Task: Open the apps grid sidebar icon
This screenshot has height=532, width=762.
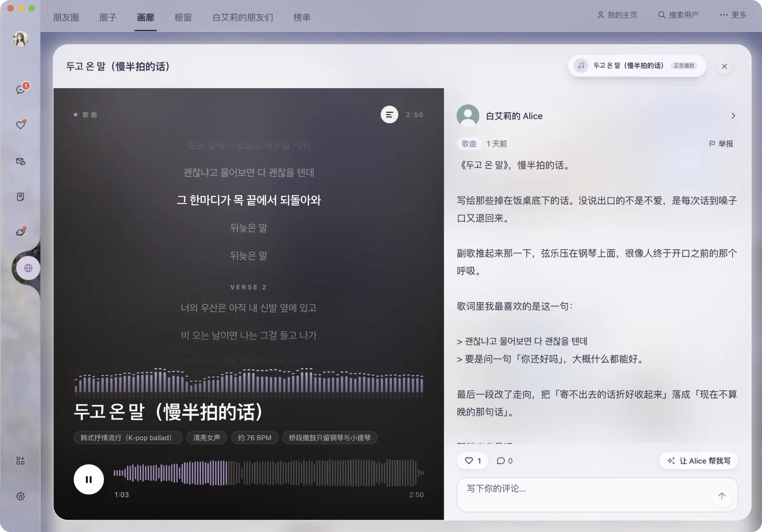Action: click(x=20, y=461)
